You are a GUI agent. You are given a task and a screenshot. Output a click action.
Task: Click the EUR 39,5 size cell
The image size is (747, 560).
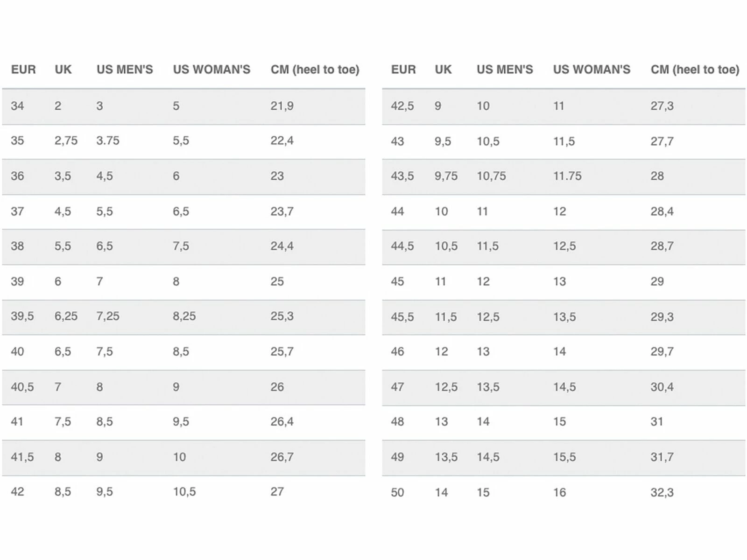click(22, 316)
